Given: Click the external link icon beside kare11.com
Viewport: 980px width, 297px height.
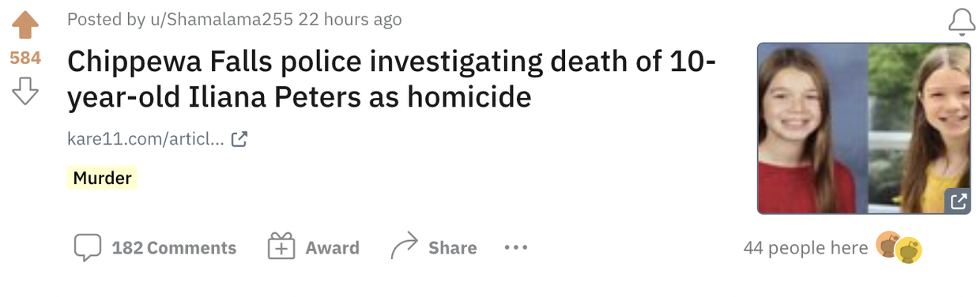Looking at the screenshot, I should 239,141.
